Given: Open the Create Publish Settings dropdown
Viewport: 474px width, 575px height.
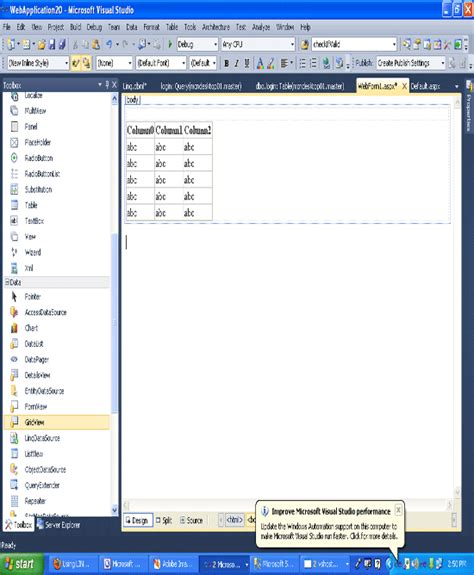Looking at the screenshot, I should coord(442,63).
